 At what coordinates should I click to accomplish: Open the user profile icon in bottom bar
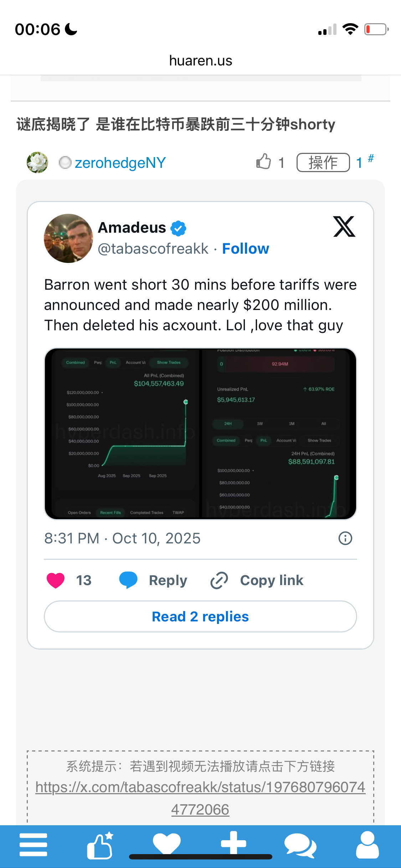point(367,844)
